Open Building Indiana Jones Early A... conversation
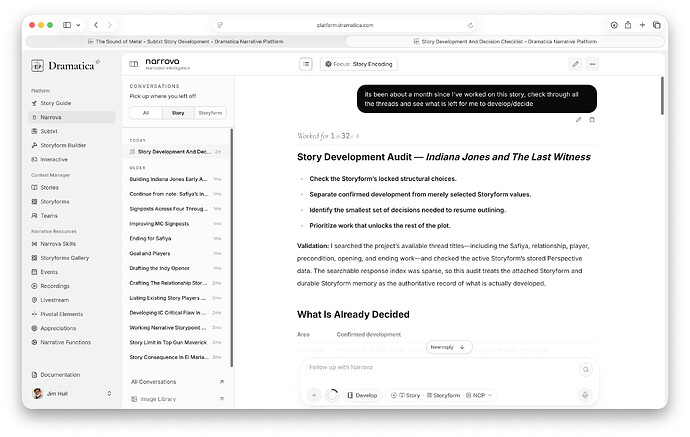 click(x=175, y=179)
